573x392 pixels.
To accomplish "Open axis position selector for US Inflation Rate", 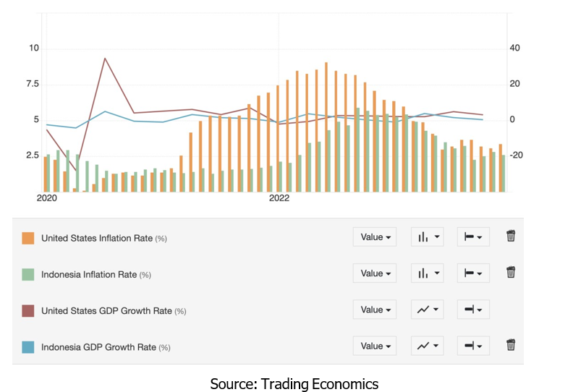I will [473, 237].
